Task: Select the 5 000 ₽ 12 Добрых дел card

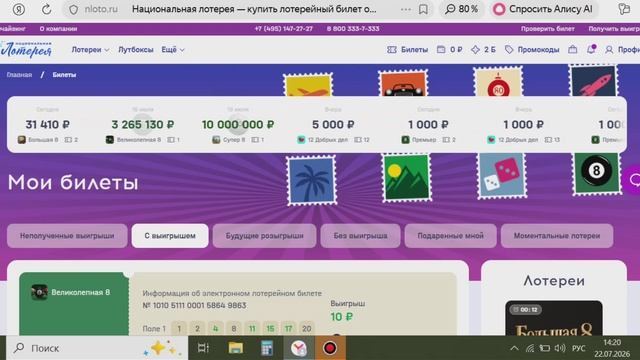Action: click(333, 124)
